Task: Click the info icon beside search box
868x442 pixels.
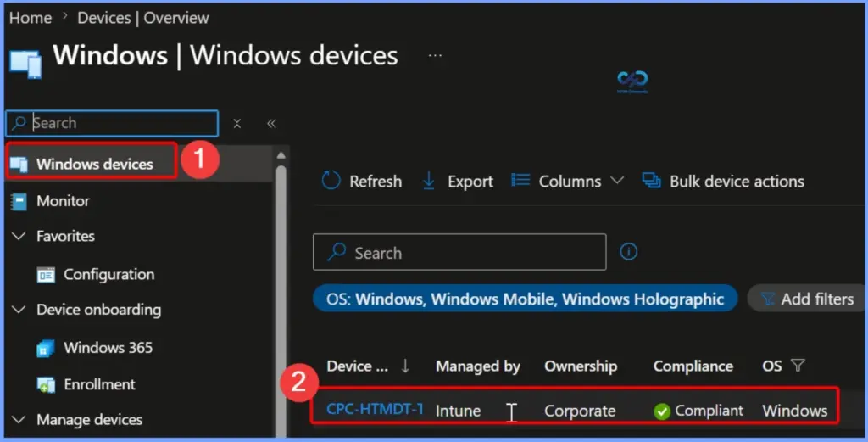Action: [x=628, y=252]
